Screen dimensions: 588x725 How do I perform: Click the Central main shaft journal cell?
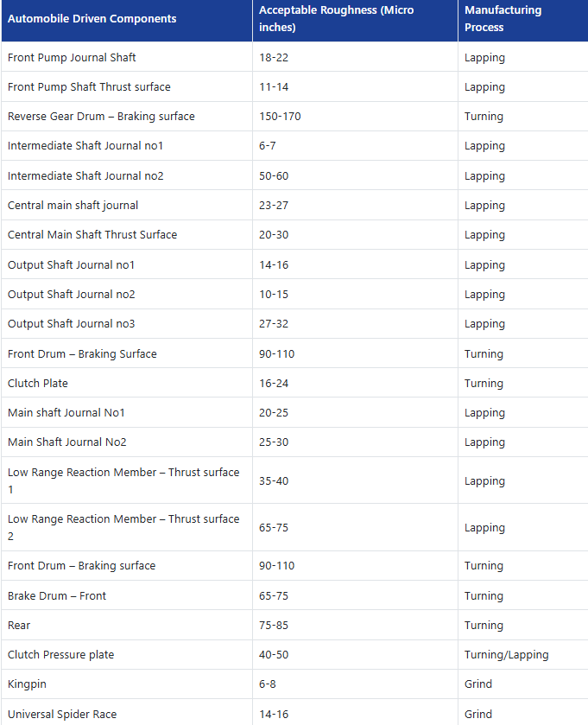coord(73,206)
